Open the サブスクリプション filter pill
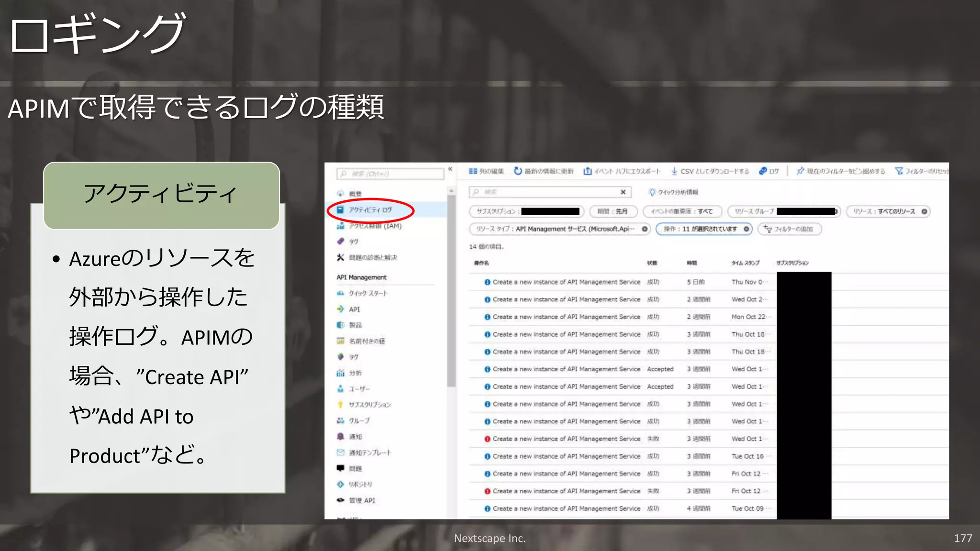980x551 pixels. [527, 211]
